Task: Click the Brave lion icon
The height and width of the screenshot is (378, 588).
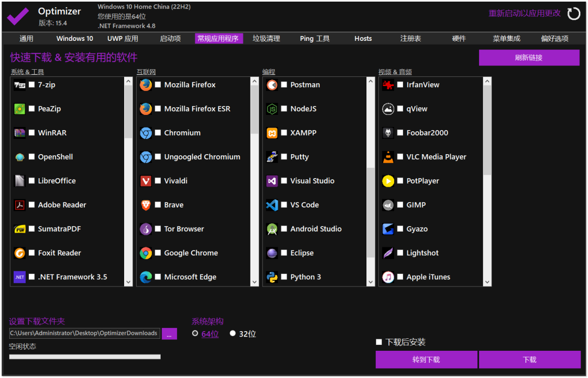Action: 146,205
